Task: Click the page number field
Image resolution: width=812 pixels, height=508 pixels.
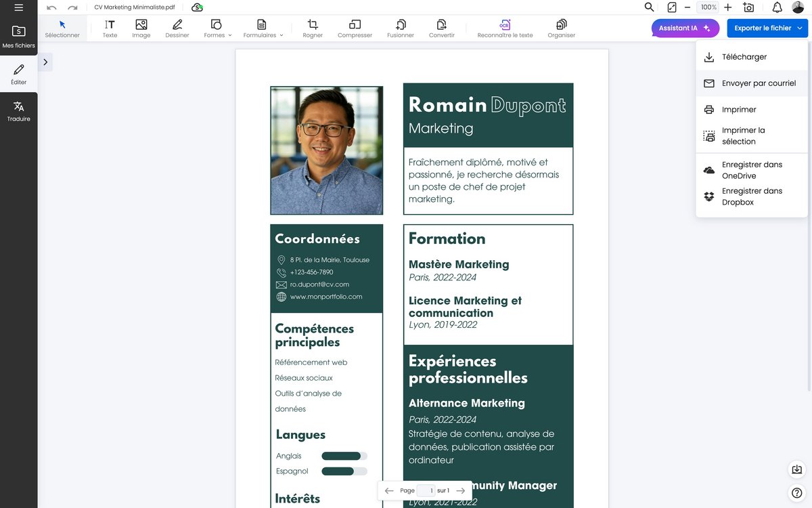Action: click(426, 490)
